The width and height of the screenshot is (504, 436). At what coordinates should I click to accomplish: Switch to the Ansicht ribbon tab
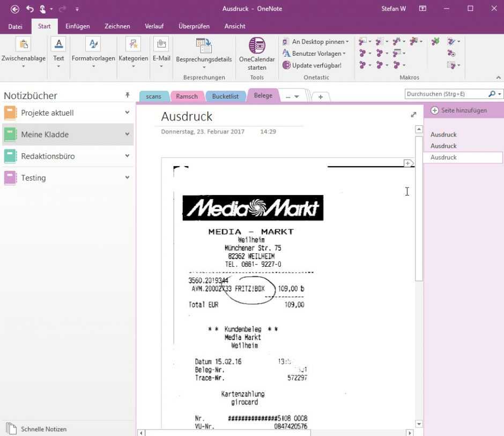pos(235,26)
